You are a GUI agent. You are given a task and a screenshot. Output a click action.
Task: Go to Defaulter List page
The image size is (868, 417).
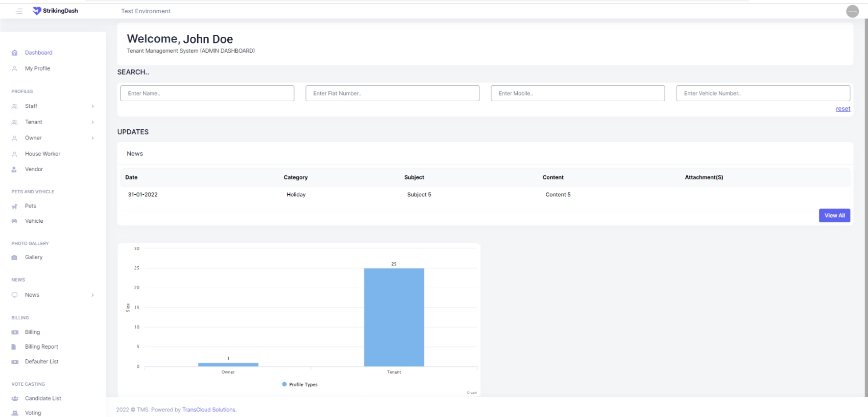(x=41, y=362)
